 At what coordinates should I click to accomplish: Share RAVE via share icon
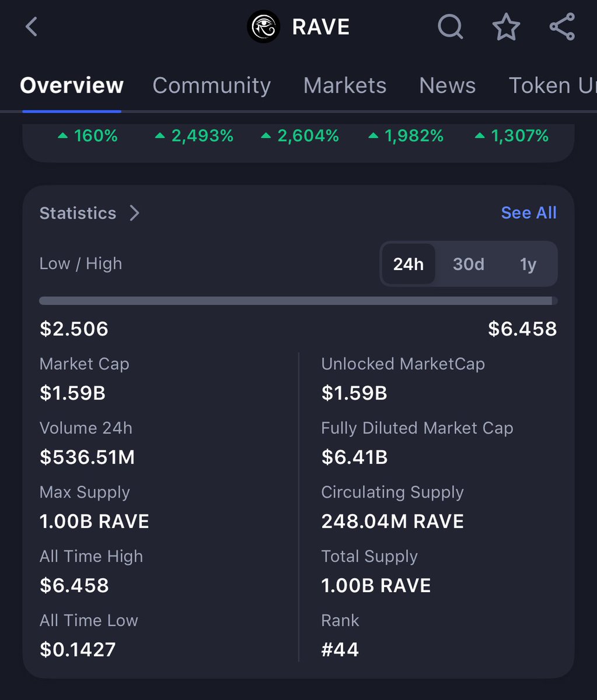pos(563,27)
